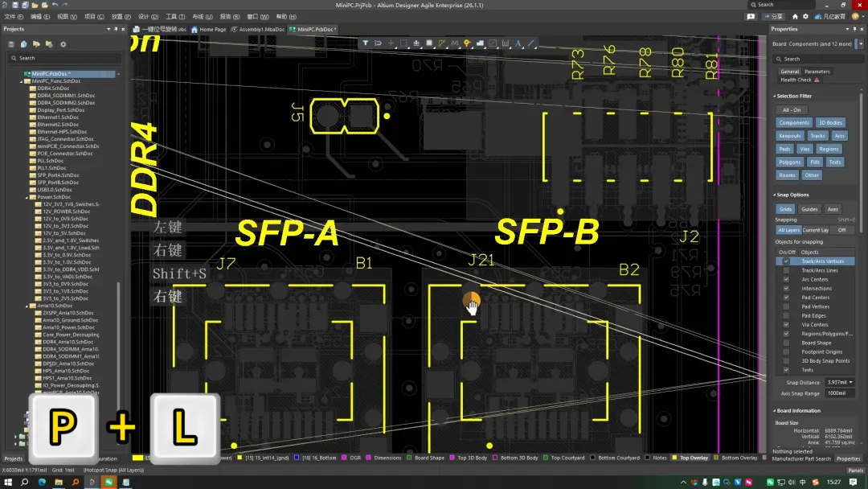Open the object filter dropdown in Properties

click(x=861, y=43)
